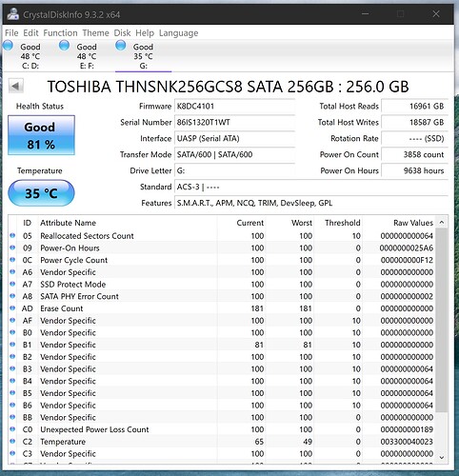The width and height of the screenshot is (459, 476).
Task: Open the Disk menu
Action: (122, 32)
